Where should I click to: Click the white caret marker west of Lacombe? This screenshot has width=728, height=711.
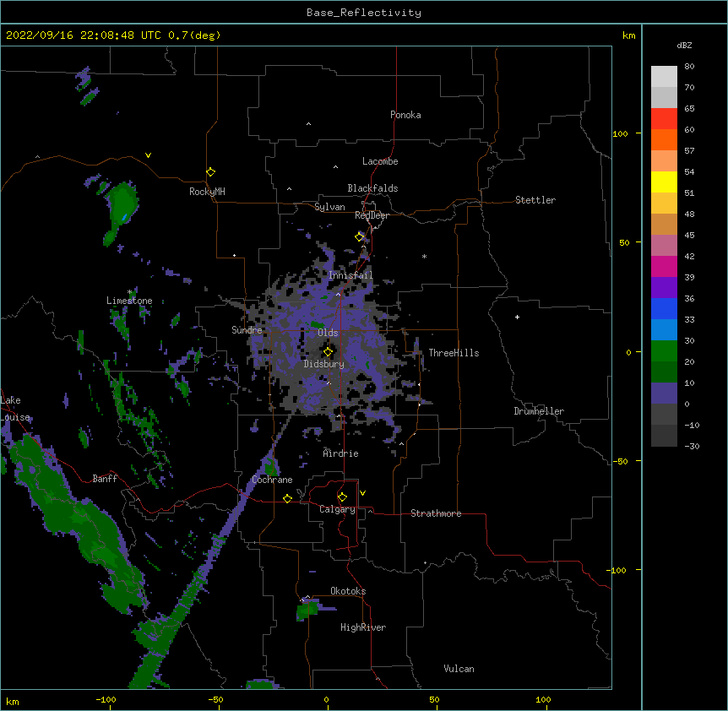(x=335, y=167)
